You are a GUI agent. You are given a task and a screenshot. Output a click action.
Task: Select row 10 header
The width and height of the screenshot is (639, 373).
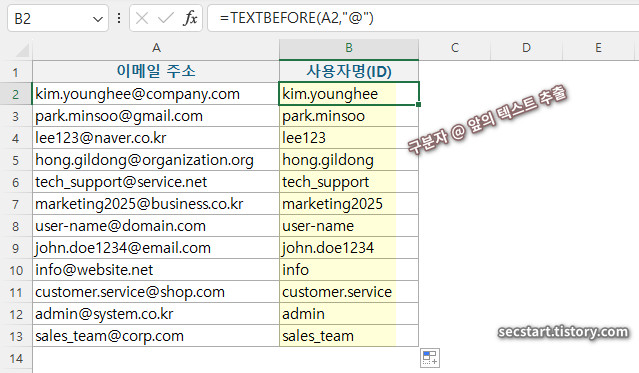tap(15, 270)
